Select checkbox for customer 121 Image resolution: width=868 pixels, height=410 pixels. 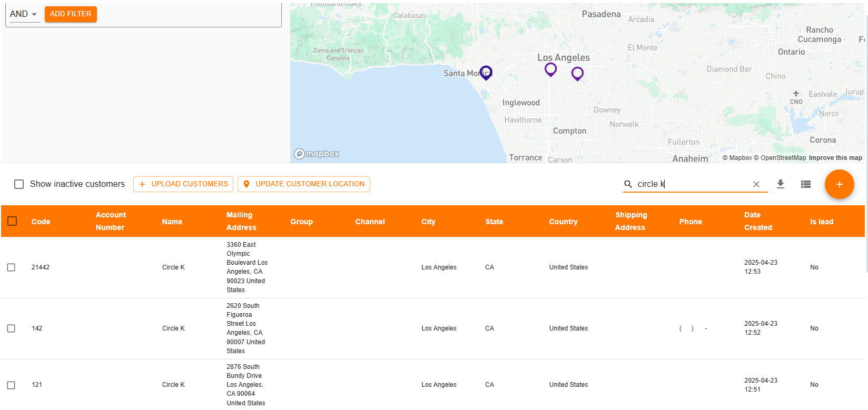[11, 385]
